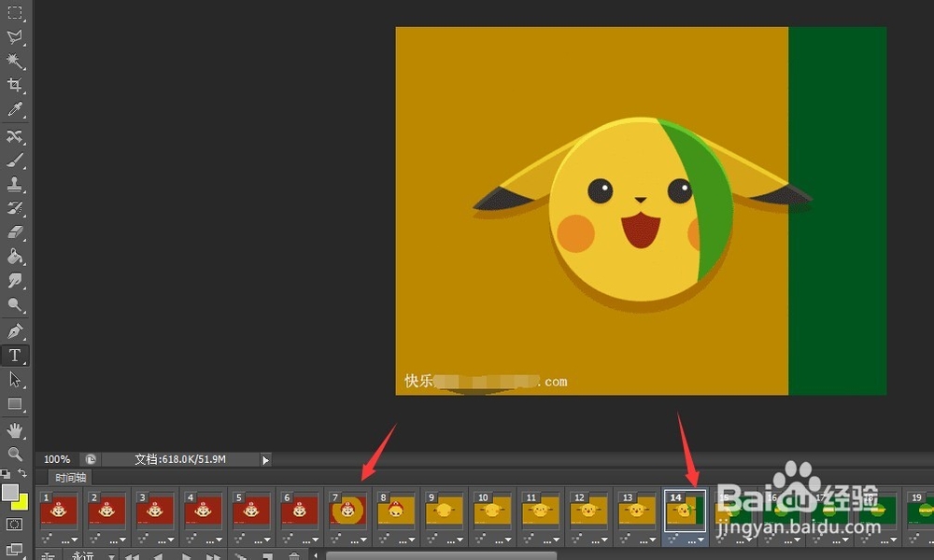Select the Polygonal Lasso tool
This screenshot has height=560, width=934.
pyautogui.click(x=15, y=37)
